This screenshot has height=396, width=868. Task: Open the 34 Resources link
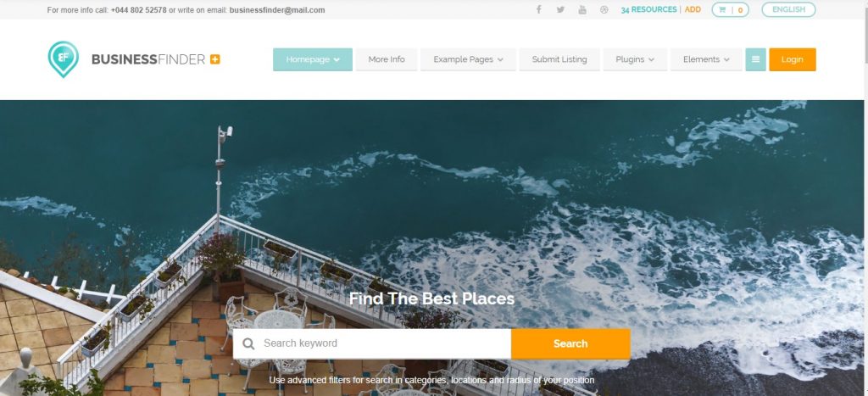coord(648,9)
